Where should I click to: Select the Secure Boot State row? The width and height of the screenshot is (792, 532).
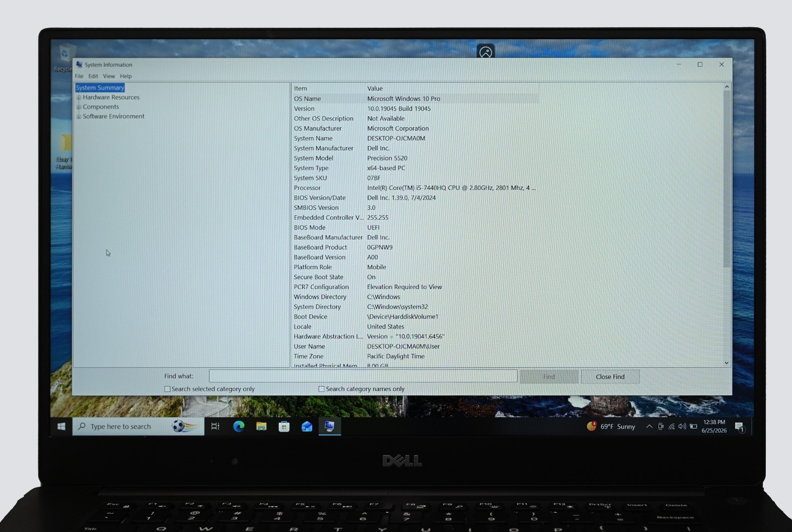pos(416,277)
